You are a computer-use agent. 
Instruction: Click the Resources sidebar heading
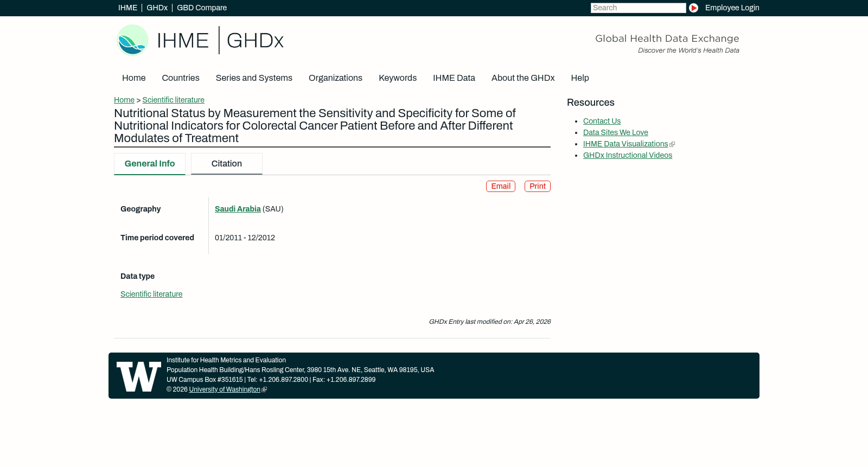591,103
